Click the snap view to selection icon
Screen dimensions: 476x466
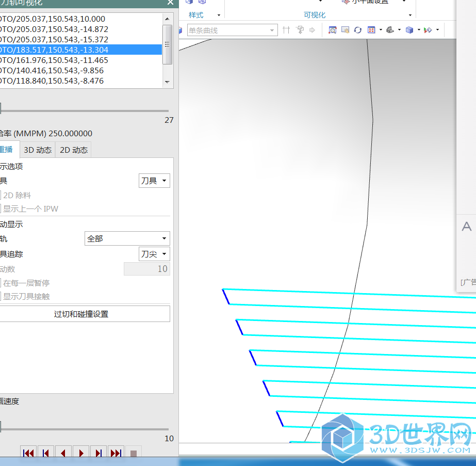[333, 30]
